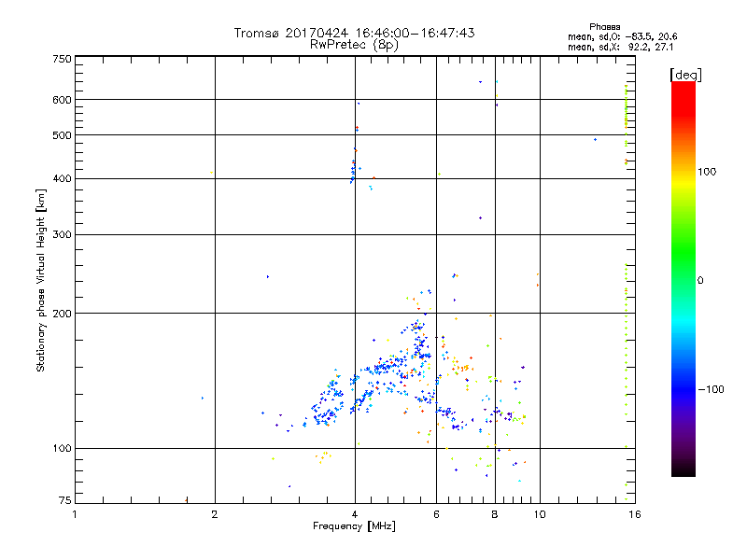Click the y-axis tick label '75'
747x560 pixels.
tap(65, 500)
